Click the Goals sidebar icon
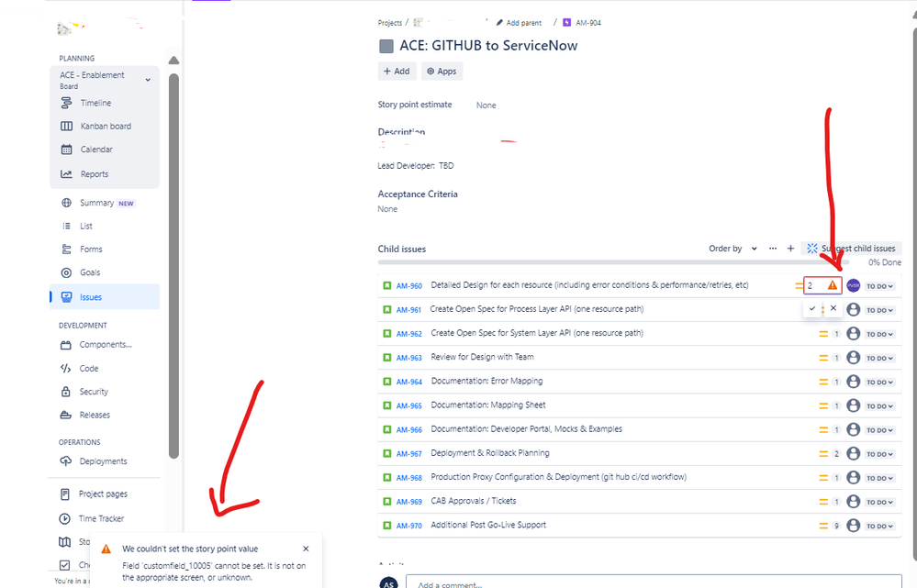917x588 pixels. click(67, 273)
